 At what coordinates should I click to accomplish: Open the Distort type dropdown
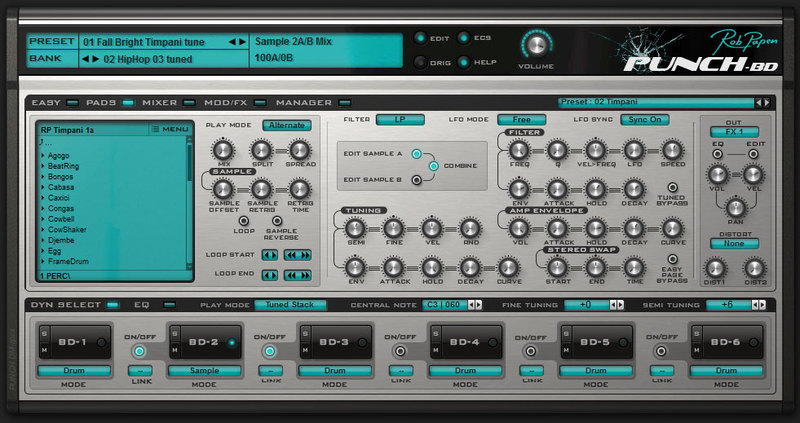734,243
